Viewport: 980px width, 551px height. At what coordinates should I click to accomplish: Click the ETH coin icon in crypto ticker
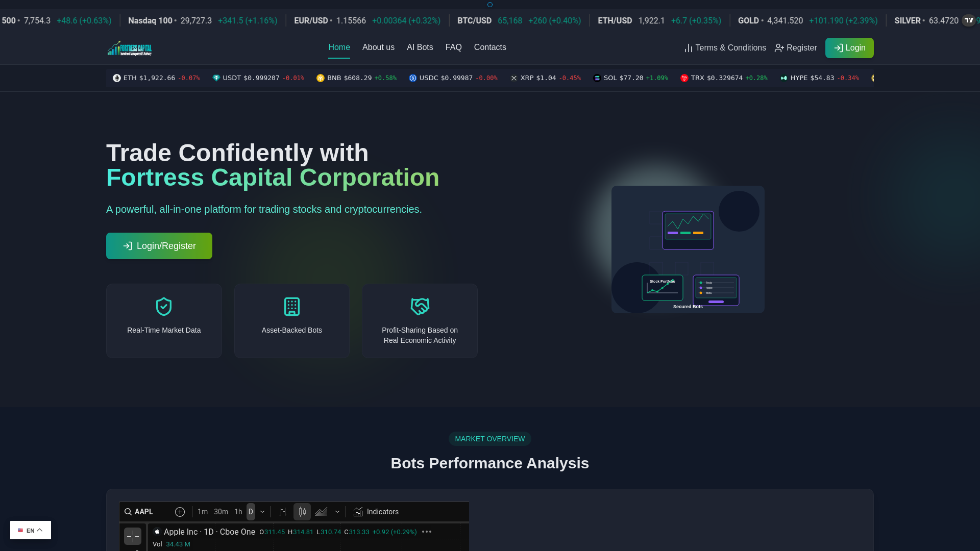117,78
